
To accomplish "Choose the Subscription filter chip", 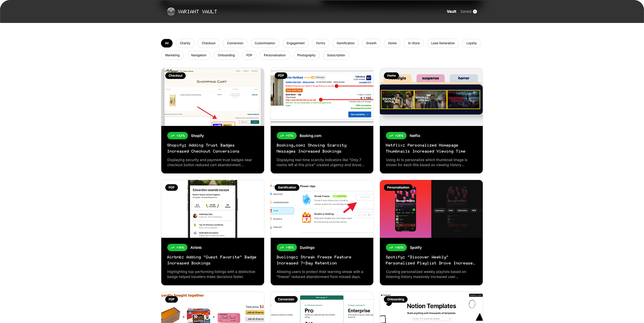I will 336,55.
